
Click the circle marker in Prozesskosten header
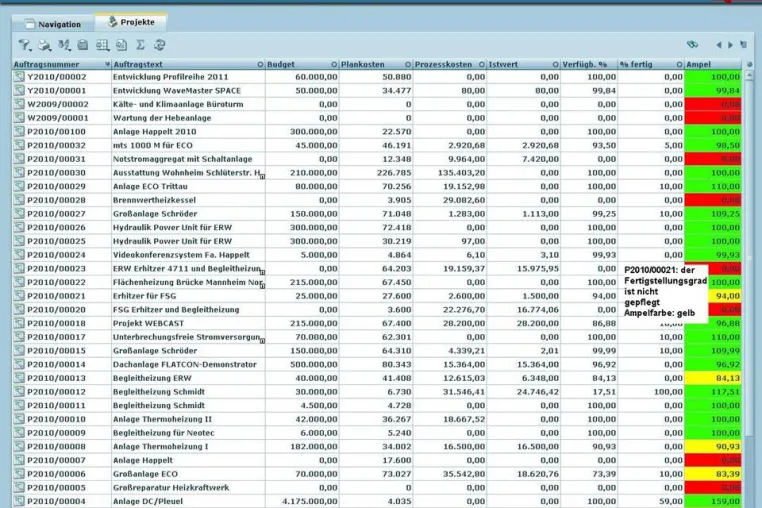click(482, 64)
